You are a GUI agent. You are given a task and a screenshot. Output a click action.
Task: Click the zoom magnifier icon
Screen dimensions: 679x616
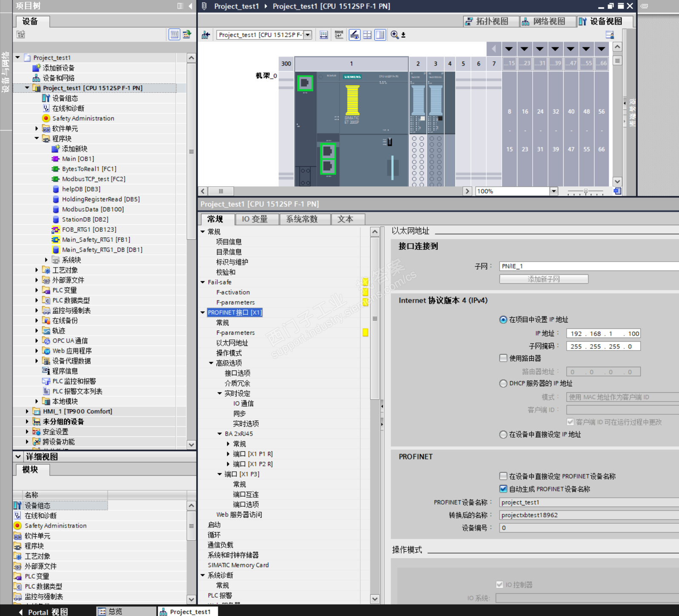tap(395, 35)
